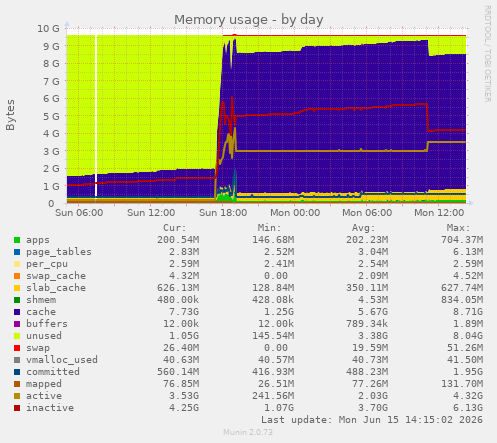This screenshot has height=443, width=497.
Task: Click the 'Cur:' column header
Action: (x=175, y=228)
